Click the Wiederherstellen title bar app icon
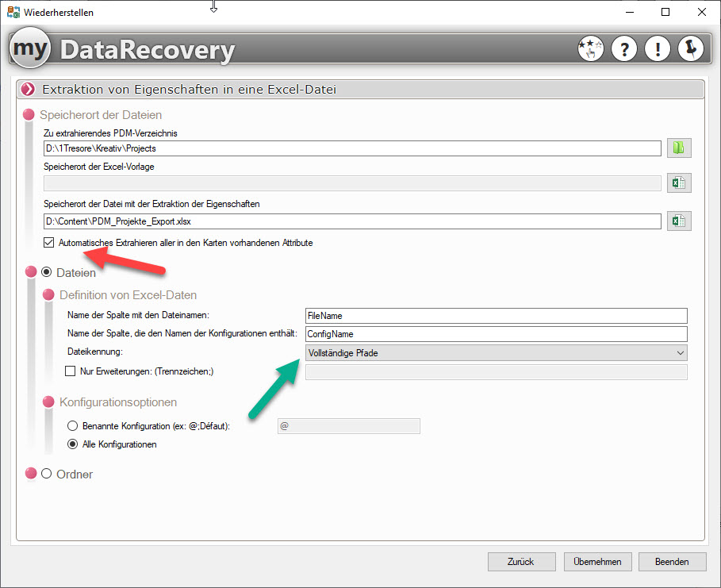721x588 pixels. 13,12
